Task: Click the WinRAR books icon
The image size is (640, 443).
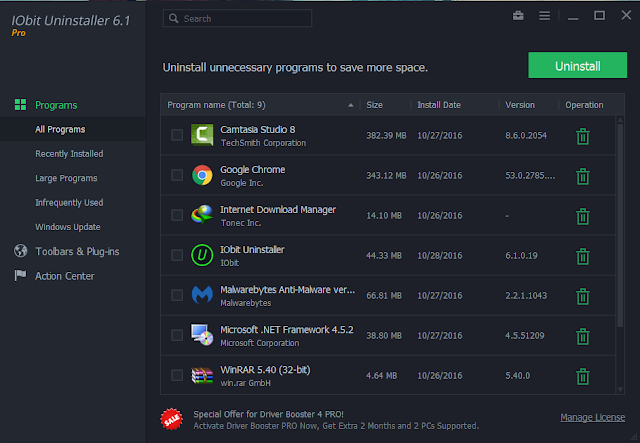Action: coord(202,376)
